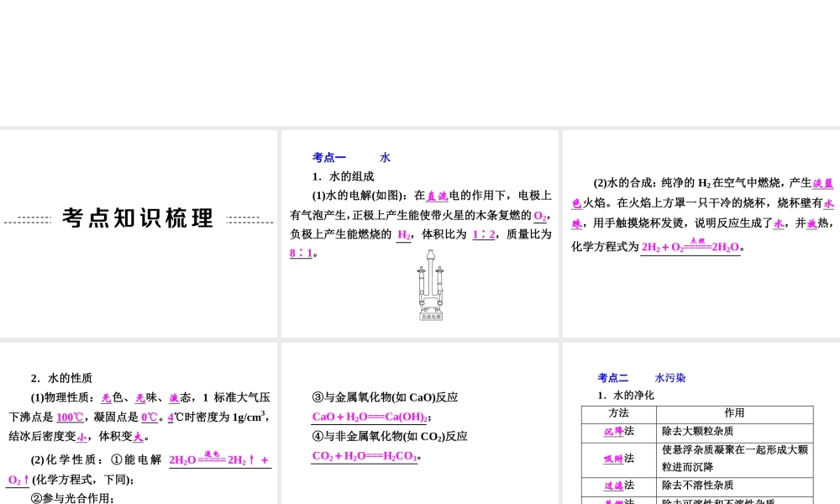Select the 1∶2 volume ratio answer
Image resolution: width=840 pixels, height=504 pixels.
coord(483,234)
